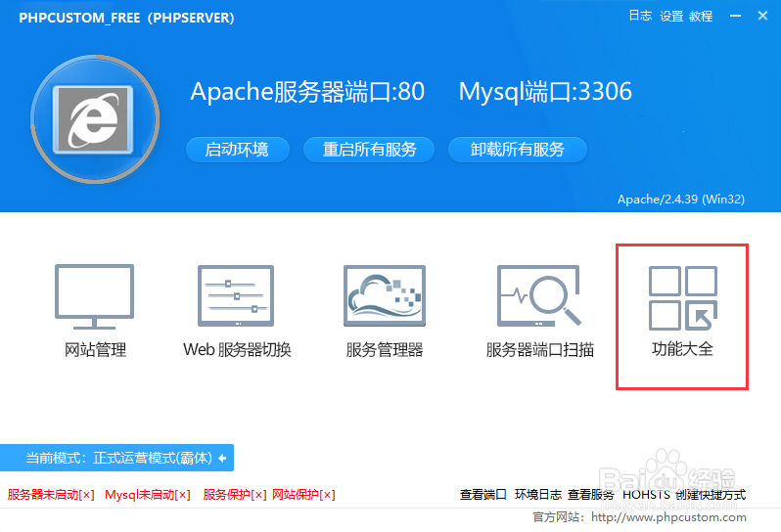
Task: Click Mysql端口:3306 text
Action: (545, 92)
